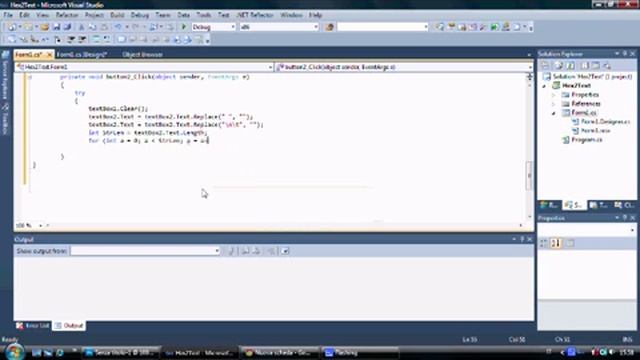Select Solution 'Hex2Text' root node
The height and width of the screenshot is (360, 640).
click(592, 77)
